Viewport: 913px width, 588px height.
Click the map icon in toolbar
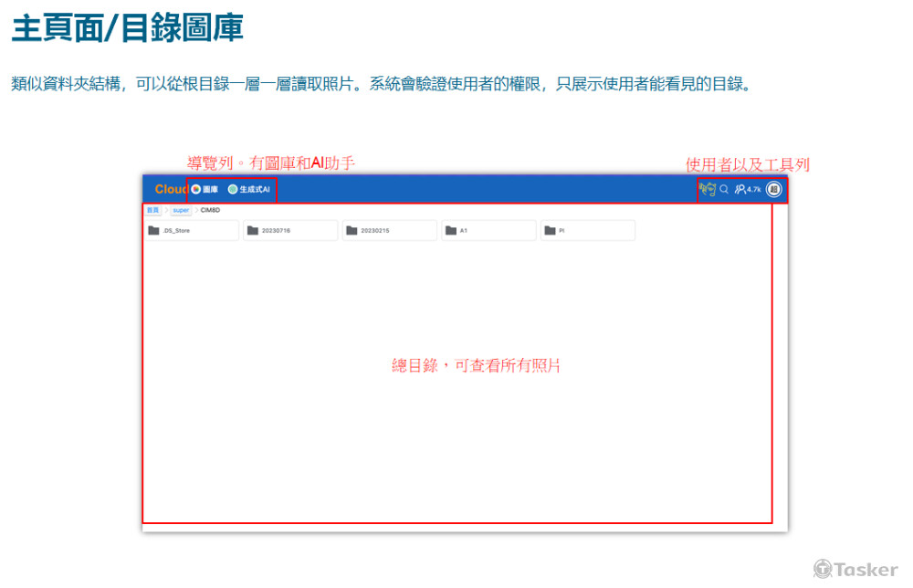[707, 189]
